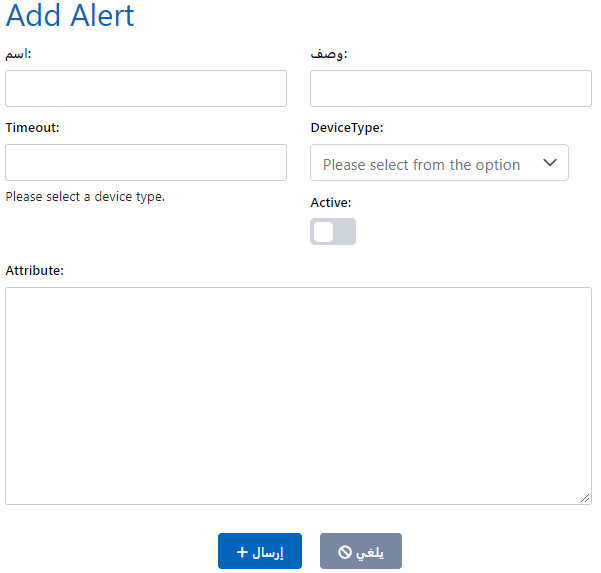The width and height of the screenshot is (601, 573).
Task: Focus the وصف description input field
Action: 450,89
